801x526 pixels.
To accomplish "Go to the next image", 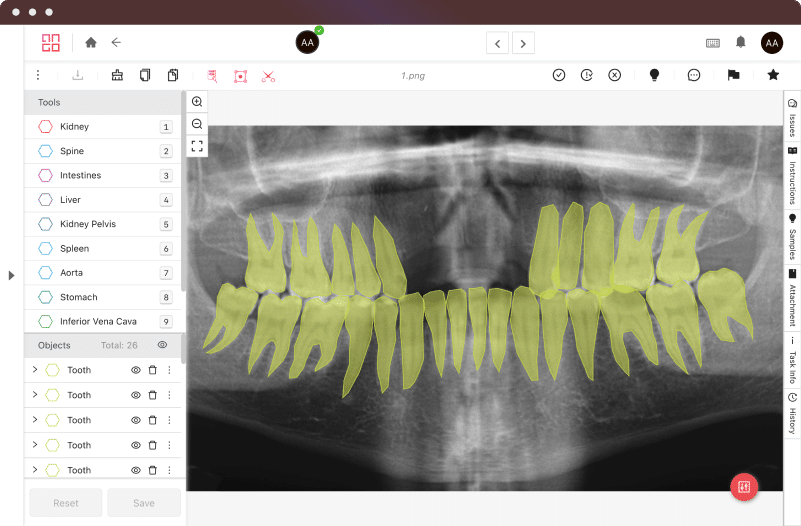I will [x=523, y=42].
